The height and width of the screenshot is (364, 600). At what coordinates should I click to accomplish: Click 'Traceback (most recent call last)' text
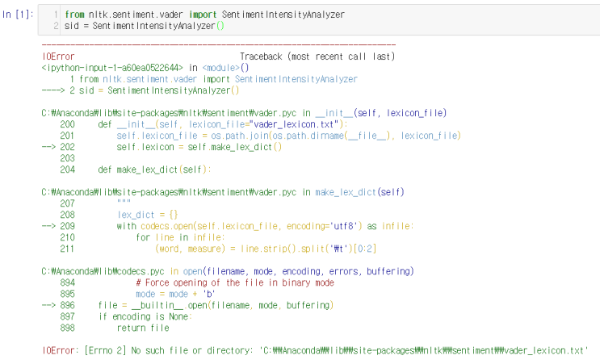point(317,56)
